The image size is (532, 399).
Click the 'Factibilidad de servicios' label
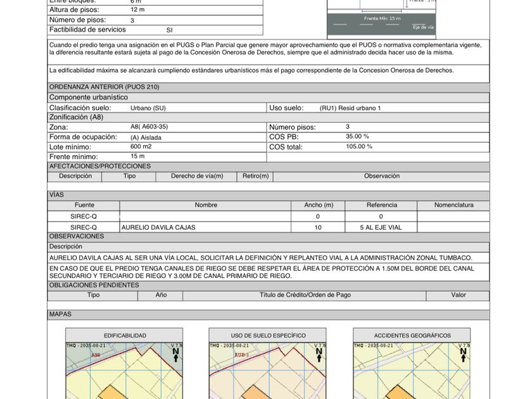pyautogui.click(x=87, y=30)
